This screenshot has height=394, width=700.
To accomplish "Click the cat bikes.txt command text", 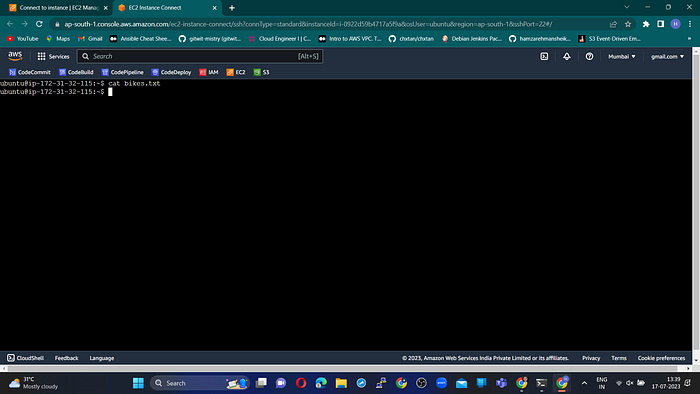I will (x=134, y=83).
